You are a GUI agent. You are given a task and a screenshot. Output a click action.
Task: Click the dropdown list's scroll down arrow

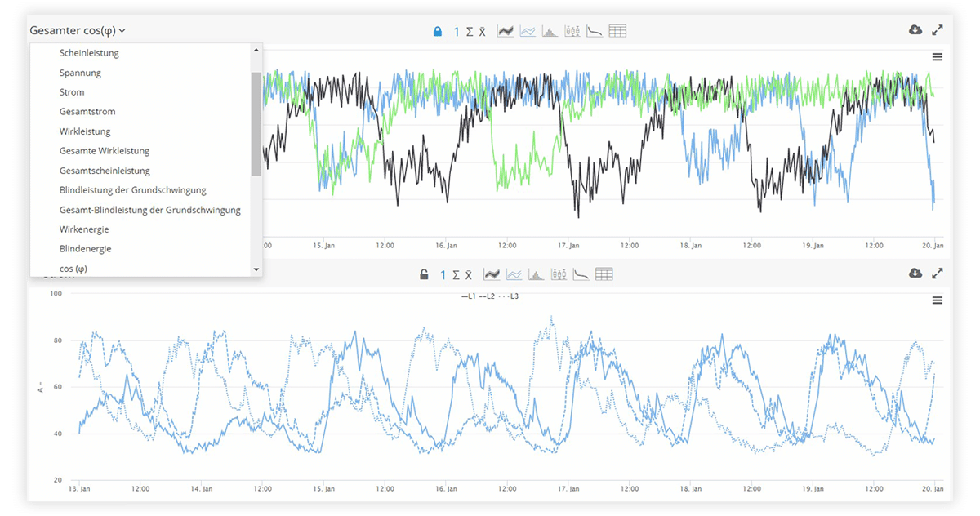pos(256,269)
